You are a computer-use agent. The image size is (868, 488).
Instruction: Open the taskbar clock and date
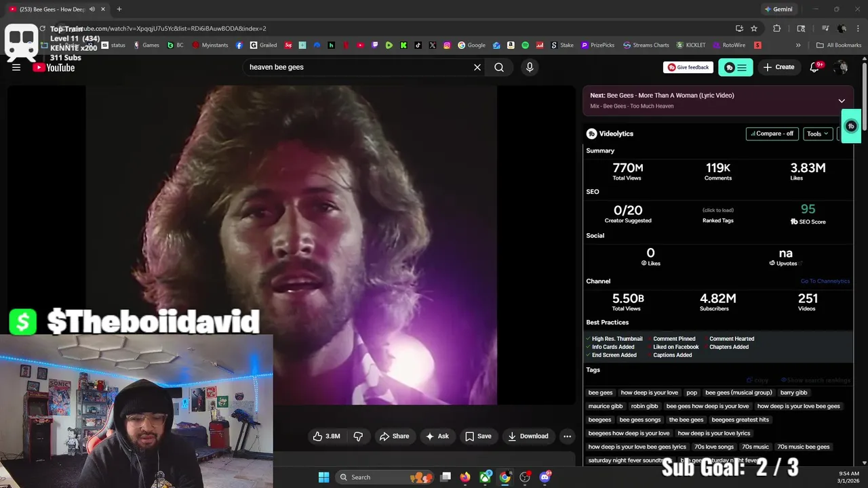[x=848, y=477]
